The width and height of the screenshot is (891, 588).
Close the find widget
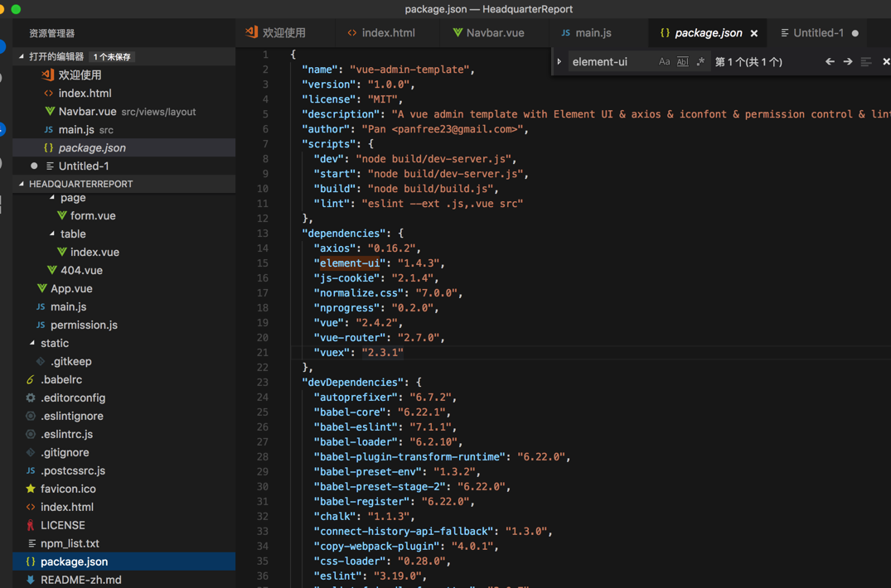pos(885,62)
